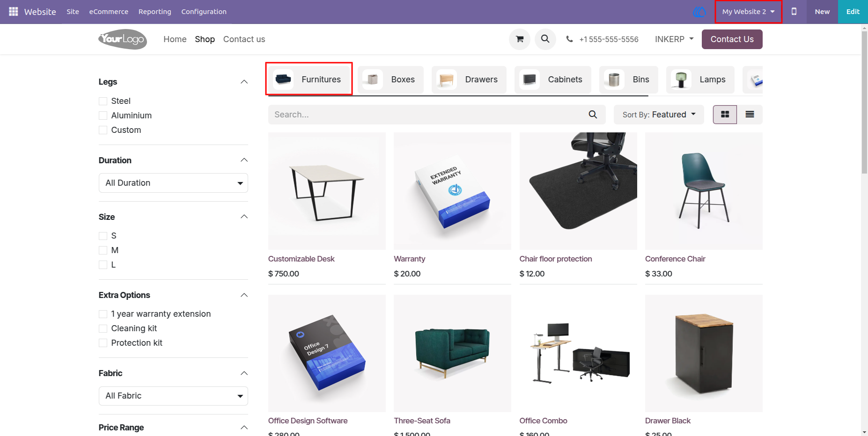The height and width of the screenshot is (436, 868).
Task: Open the Site menu
Action: pyautogui.click(x=73, y=12)
